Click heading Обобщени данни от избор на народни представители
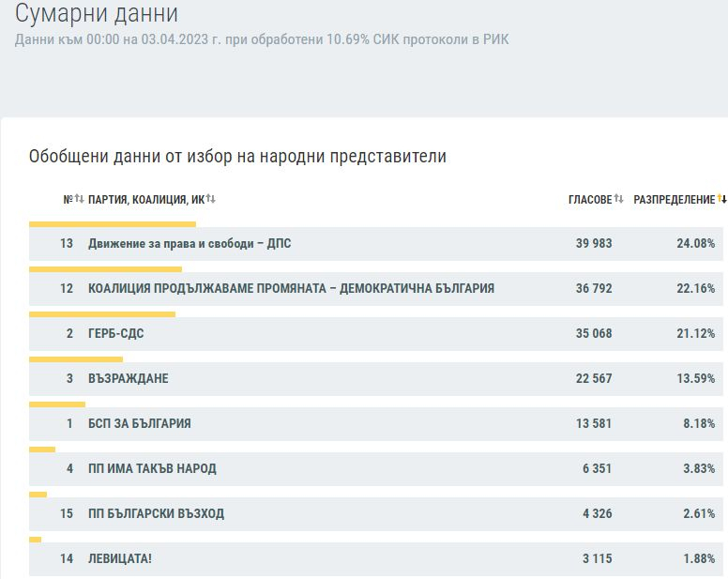Image resolution: width=728 pixels, height=579 pixels. tap(237, 157)
